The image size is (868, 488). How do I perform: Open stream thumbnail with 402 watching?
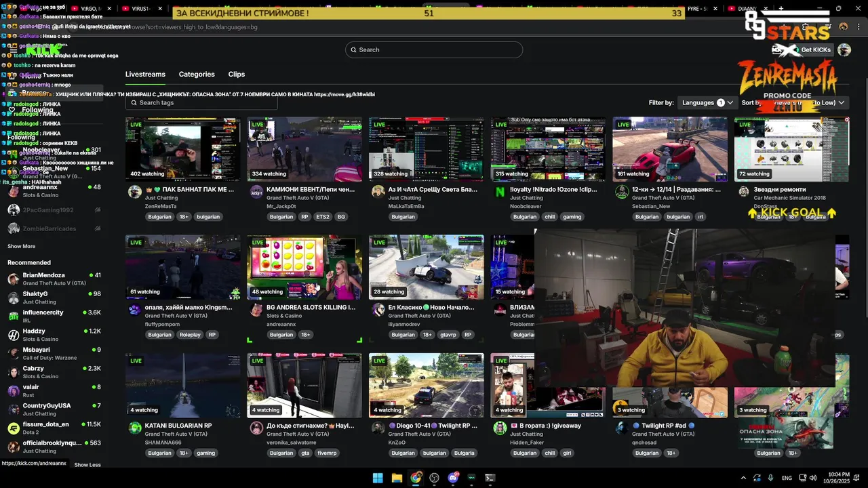(182, 149)
